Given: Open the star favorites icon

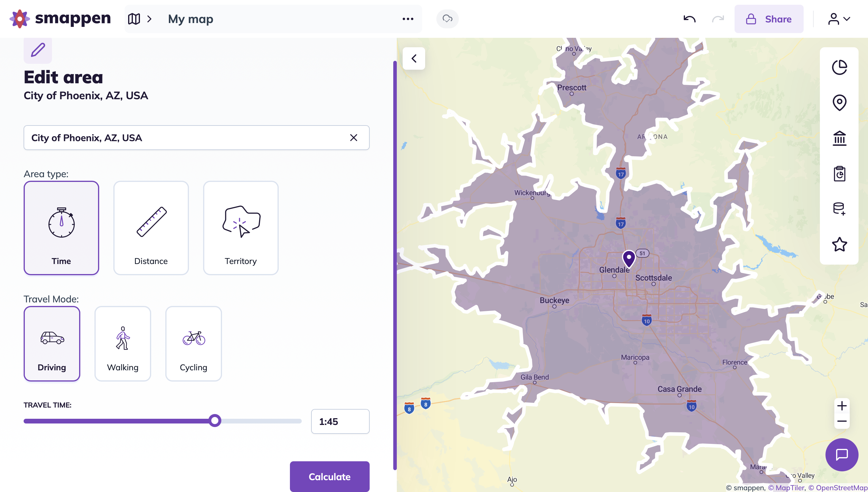Looking at the screenshot, I should [x=839, y=244].
